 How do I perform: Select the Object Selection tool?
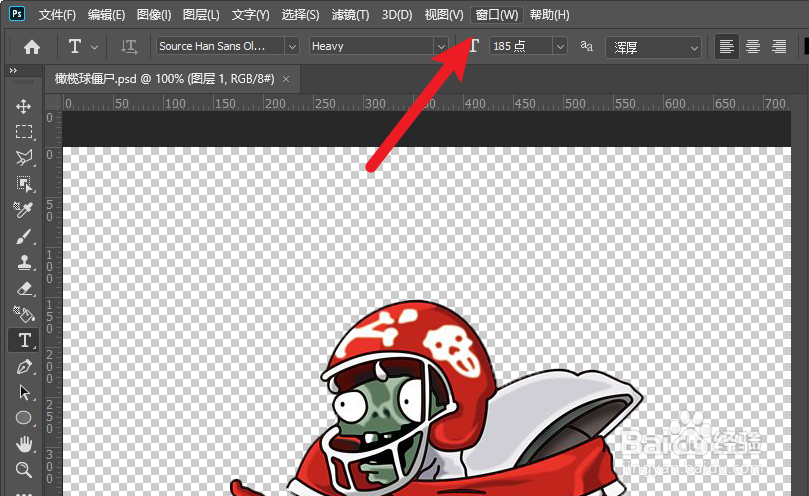(24, 184)
